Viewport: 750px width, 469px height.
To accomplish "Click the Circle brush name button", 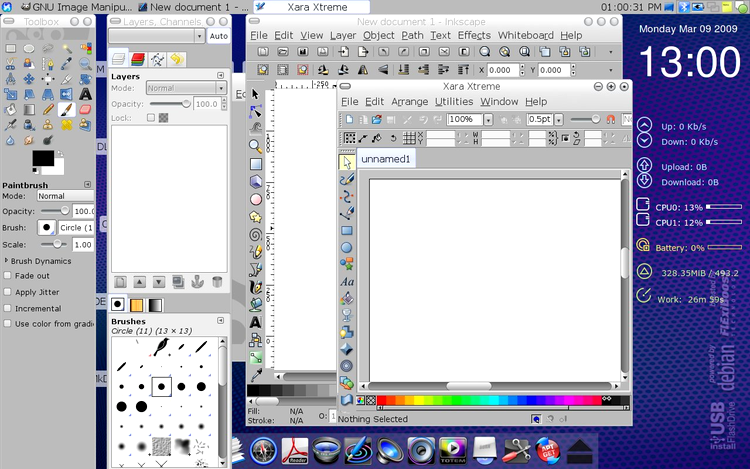I will tap(76, 228).
